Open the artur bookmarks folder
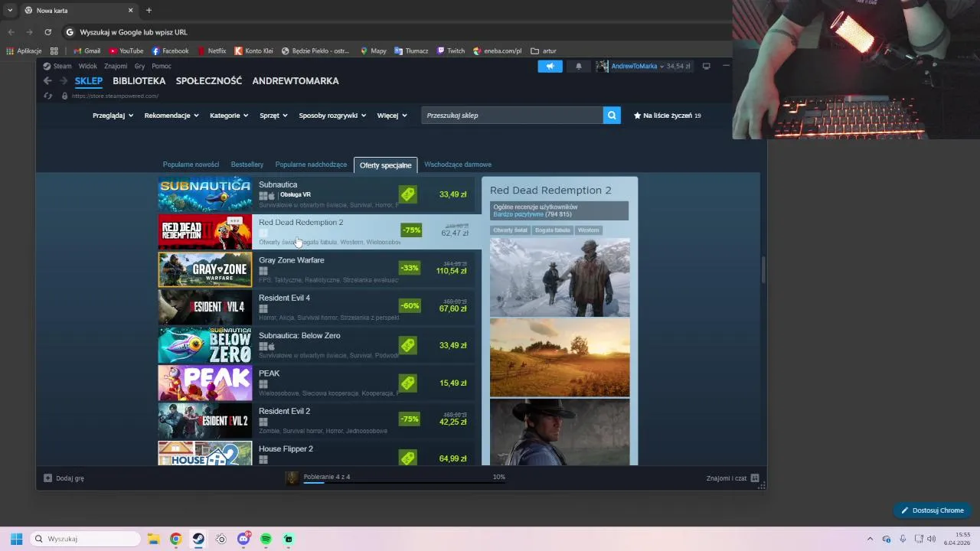Image resolution: width=980 pixels, height=551 pixels. (x=544, y=51)
